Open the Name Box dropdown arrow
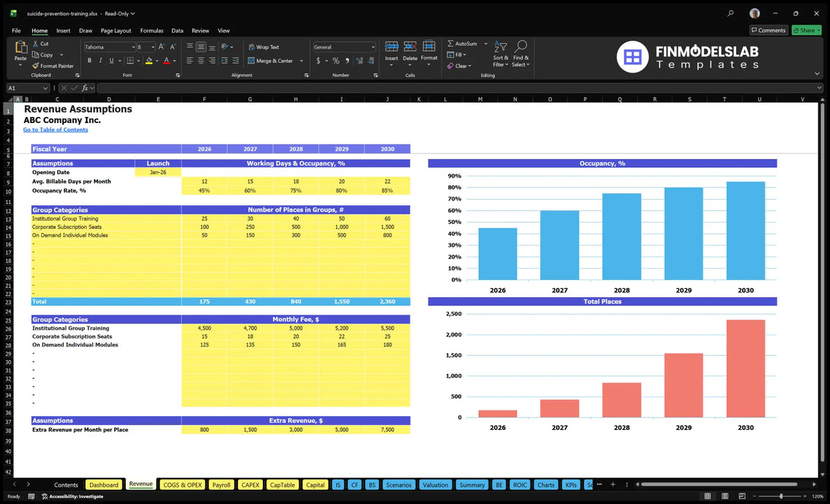This screenshot has width=830, height=504. pos(46,88)
